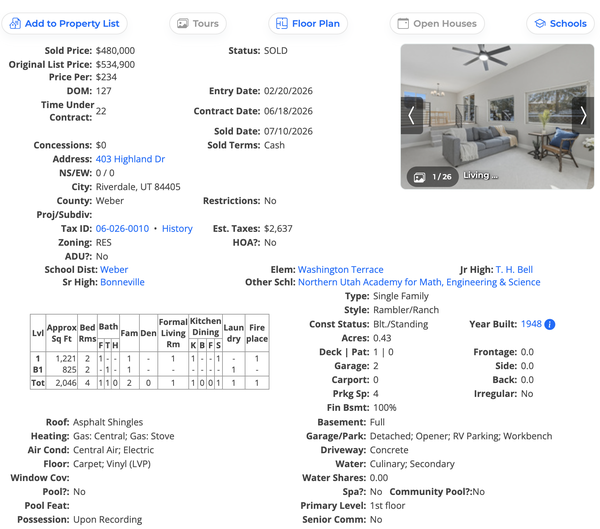Click acres value 0.43
Viewport: 600px width, 529px height.
[x=382, y=338]
